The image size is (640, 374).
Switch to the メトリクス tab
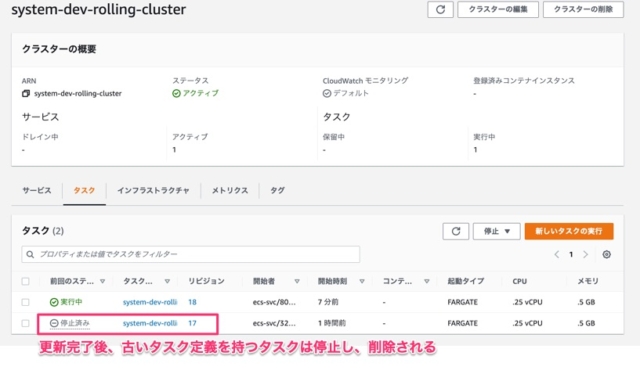(230, 191)
